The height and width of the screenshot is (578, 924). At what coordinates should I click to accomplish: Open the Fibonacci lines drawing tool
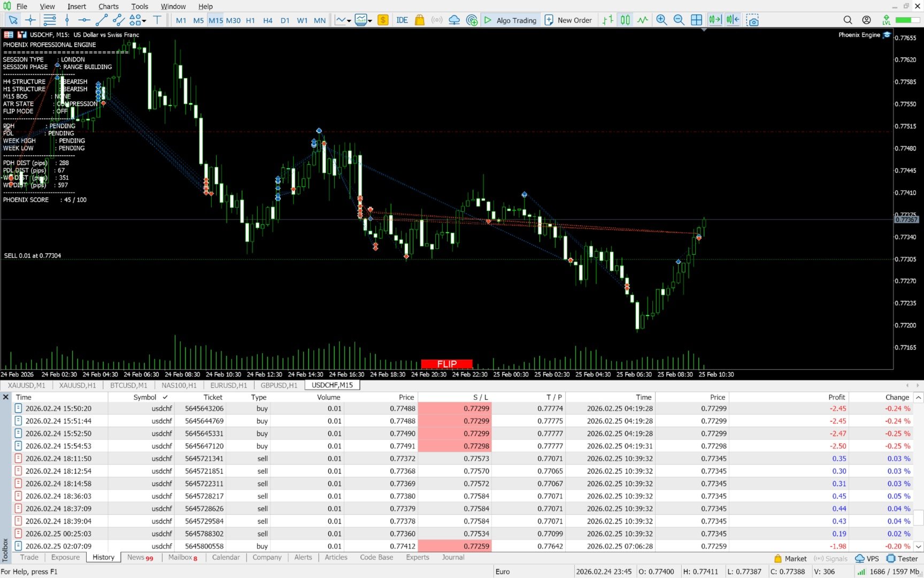tap(50, 20)
